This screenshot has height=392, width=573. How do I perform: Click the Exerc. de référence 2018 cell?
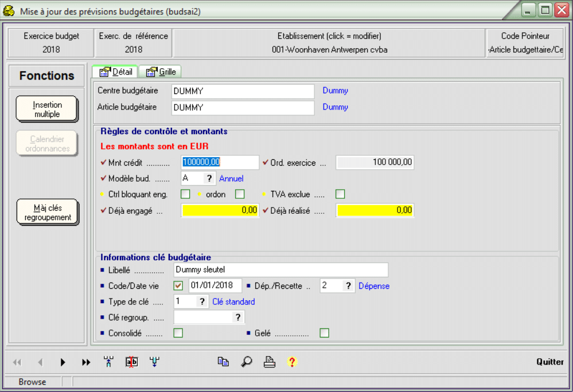pyautogui.click(x=134, y=43)
